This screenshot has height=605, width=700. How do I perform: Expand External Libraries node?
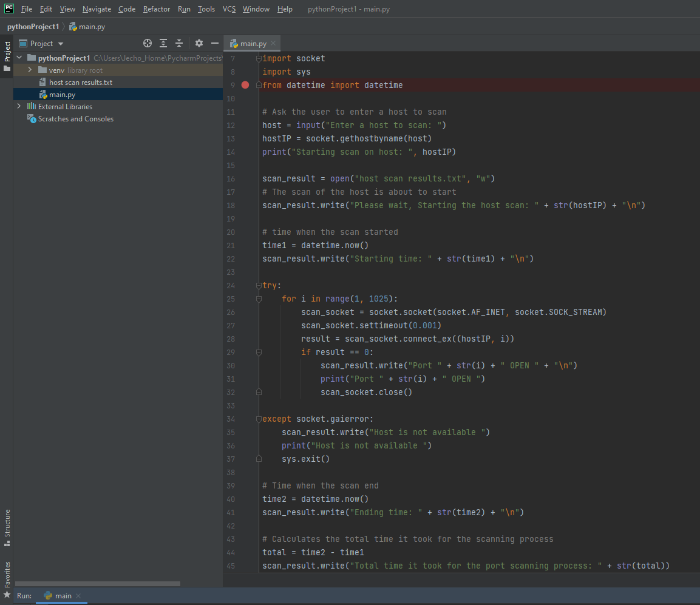pyautogui.click(x=19, y=106)
